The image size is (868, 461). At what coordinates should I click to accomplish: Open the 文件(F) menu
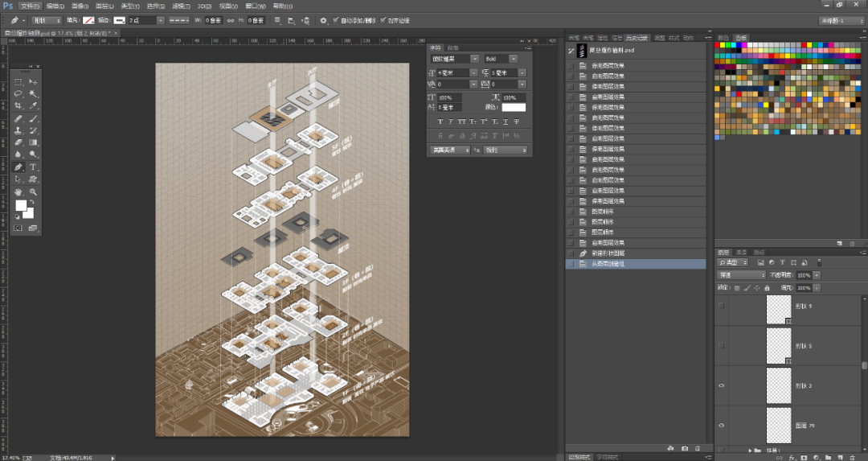(30, 6)
